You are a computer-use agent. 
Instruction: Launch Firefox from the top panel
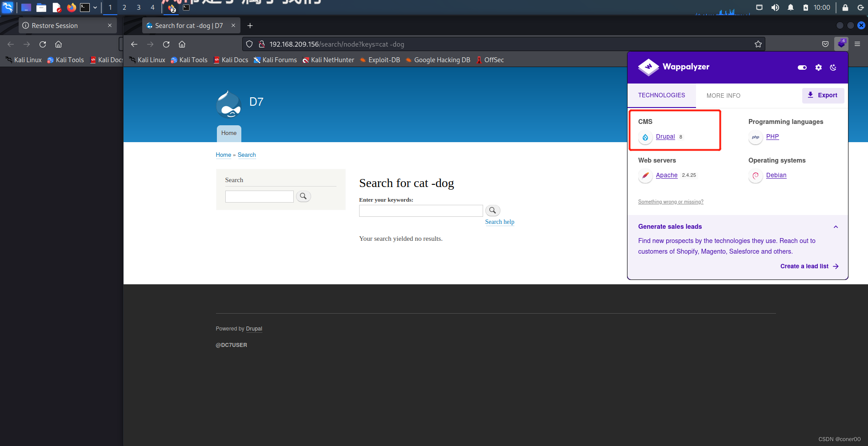click(71, 7)
